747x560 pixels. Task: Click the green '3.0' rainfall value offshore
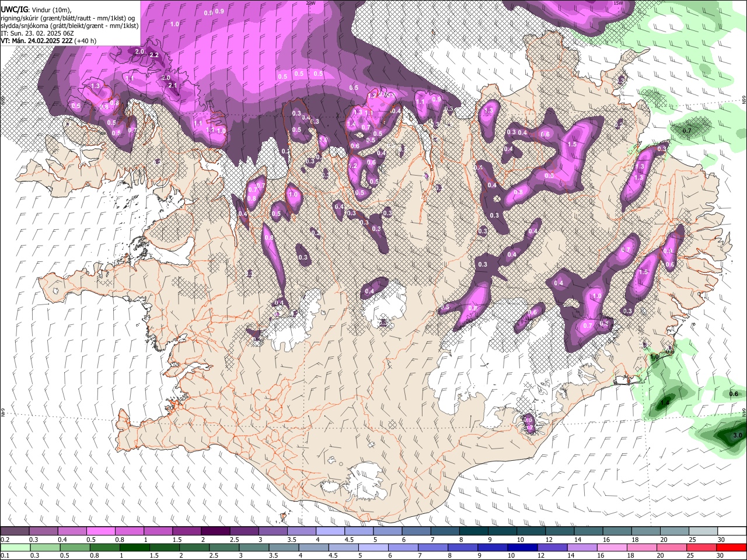pyautogui.click(x=737, y=435)
